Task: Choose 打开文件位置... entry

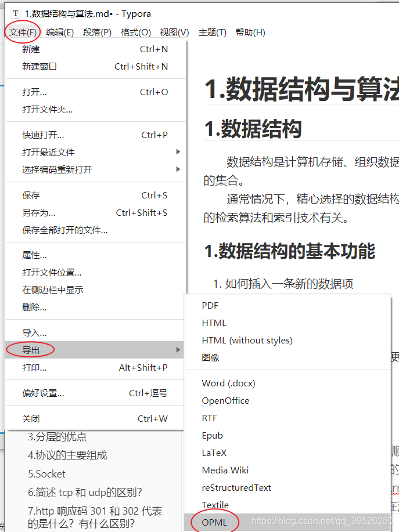Action: point(95,273)
